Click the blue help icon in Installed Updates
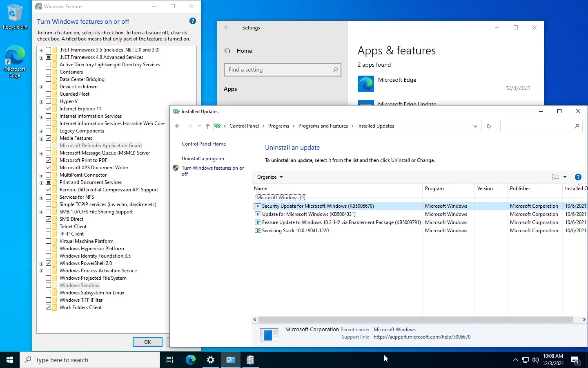 coord(578,177)
